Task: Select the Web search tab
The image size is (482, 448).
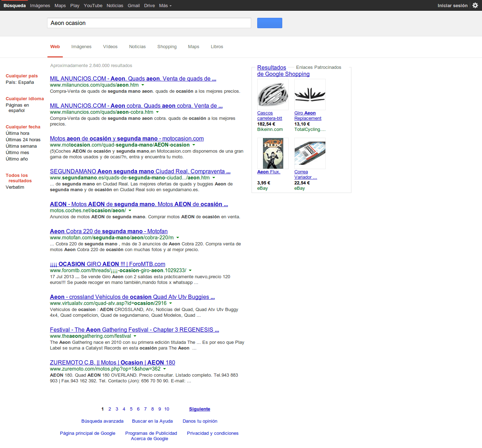Action: point(55,47)
